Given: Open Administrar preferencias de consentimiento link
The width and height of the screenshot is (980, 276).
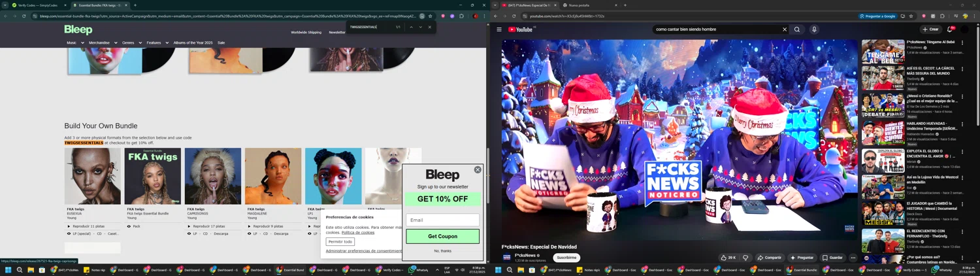Looking at the screenshot, I should (364, 250).
